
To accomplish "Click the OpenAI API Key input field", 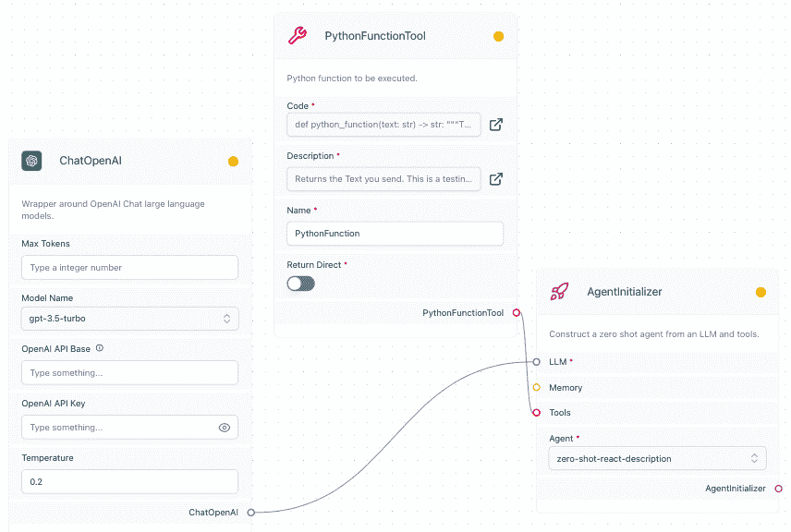I will [129, 428].
